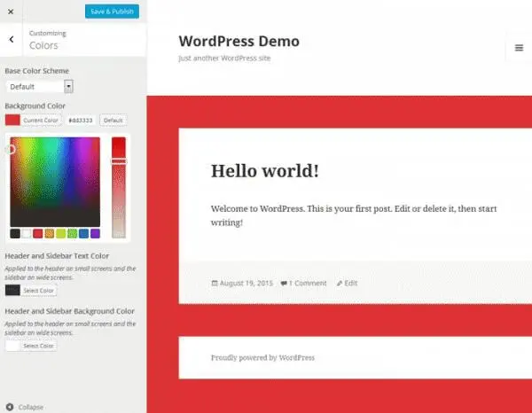Click the 'Base Color Scheme' label
Viewport: 532px width, 413px height.
tap(37, 71)
